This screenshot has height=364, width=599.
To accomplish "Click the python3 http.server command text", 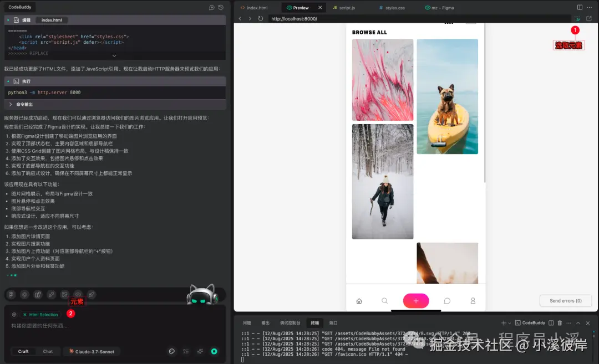I will pos(44,93).
